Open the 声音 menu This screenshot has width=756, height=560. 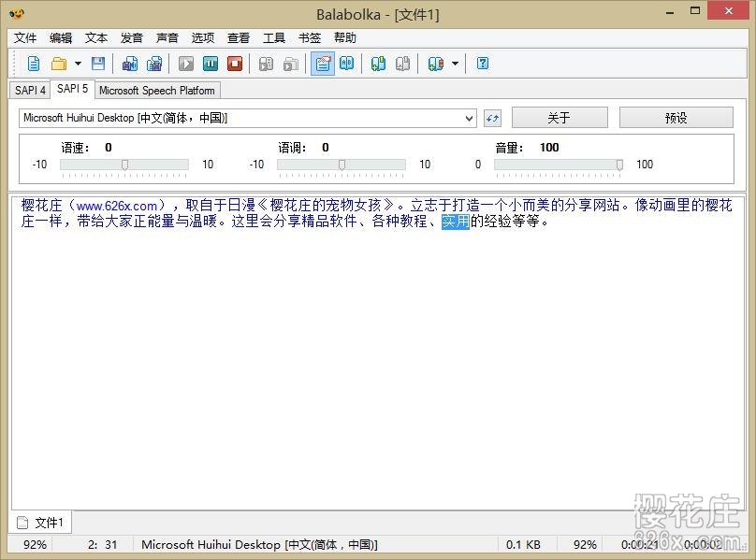tap(167, 37)
